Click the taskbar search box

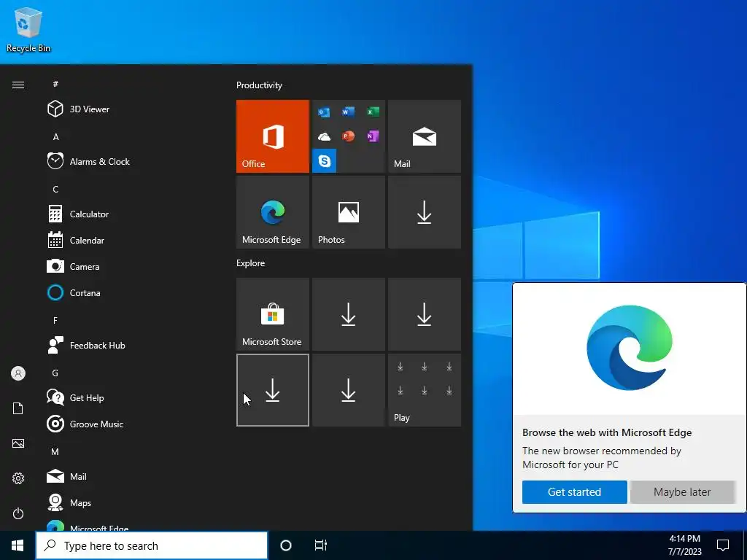152,545
